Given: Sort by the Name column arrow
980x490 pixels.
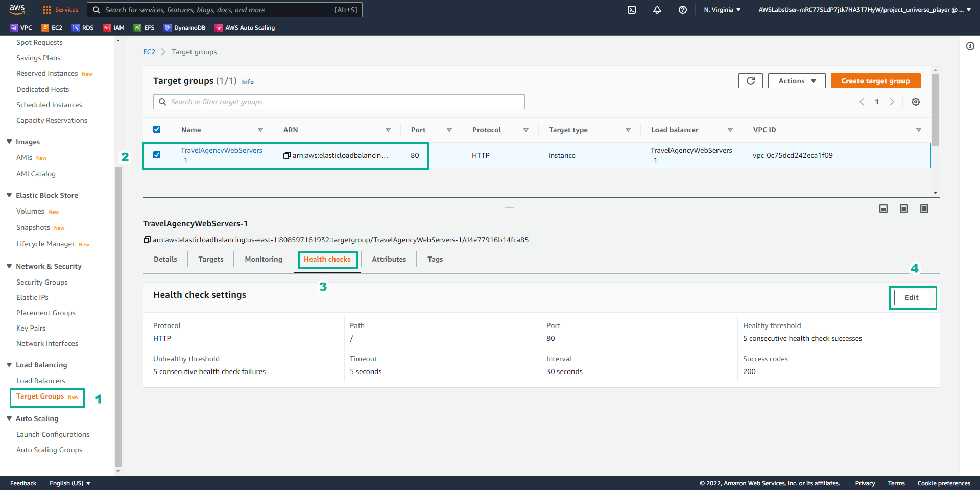Looking at the screenshot, I should [260, 130].
